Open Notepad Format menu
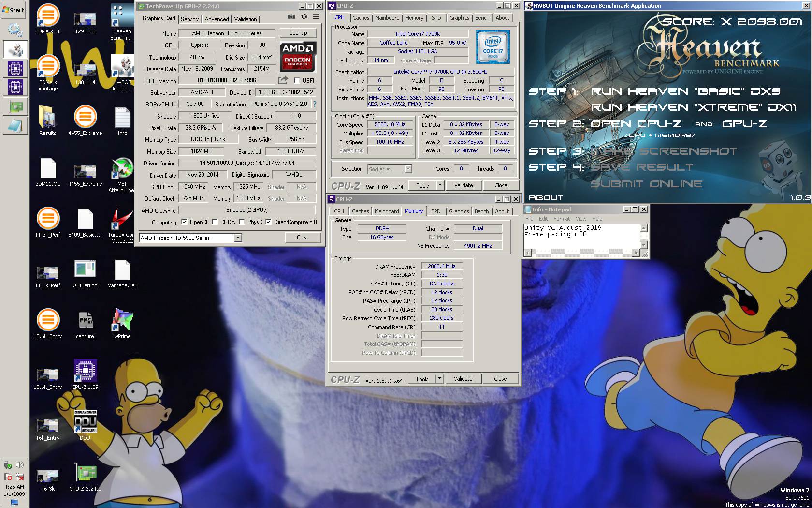Screen dimensions: 812x508 click(561, 219)
